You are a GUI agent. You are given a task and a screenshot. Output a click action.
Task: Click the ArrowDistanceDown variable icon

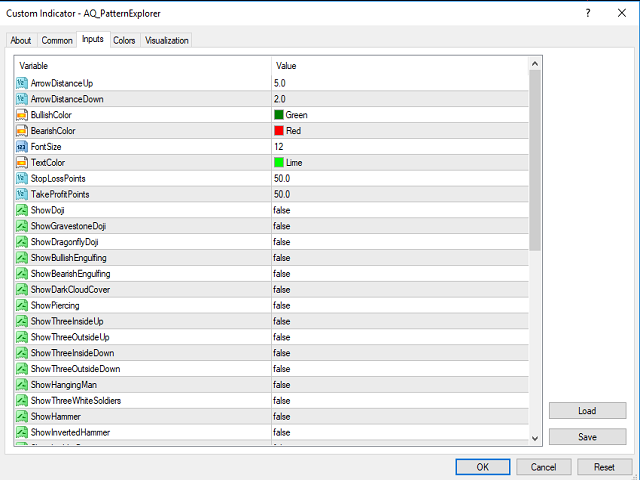click(22, 99)
